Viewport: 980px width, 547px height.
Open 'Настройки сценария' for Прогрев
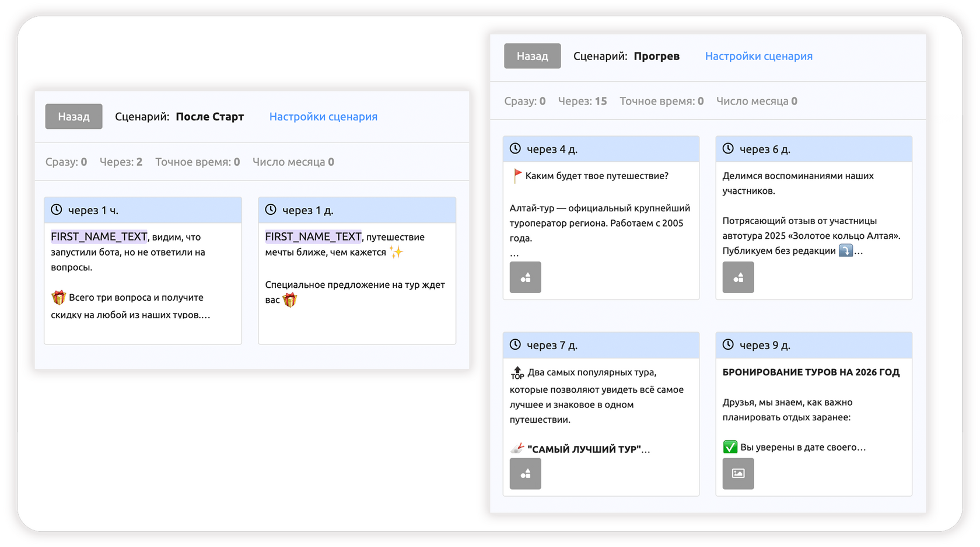tap(758, 55)
